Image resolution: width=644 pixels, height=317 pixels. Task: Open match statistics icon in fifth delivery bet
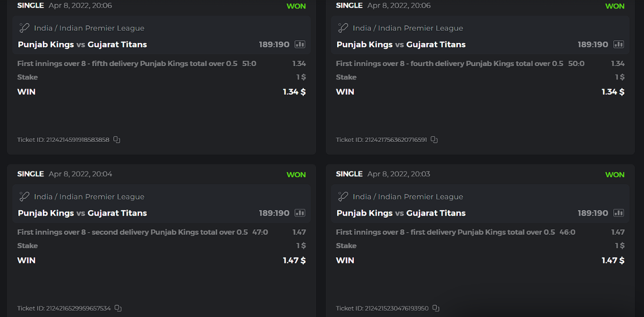point(300,45)
